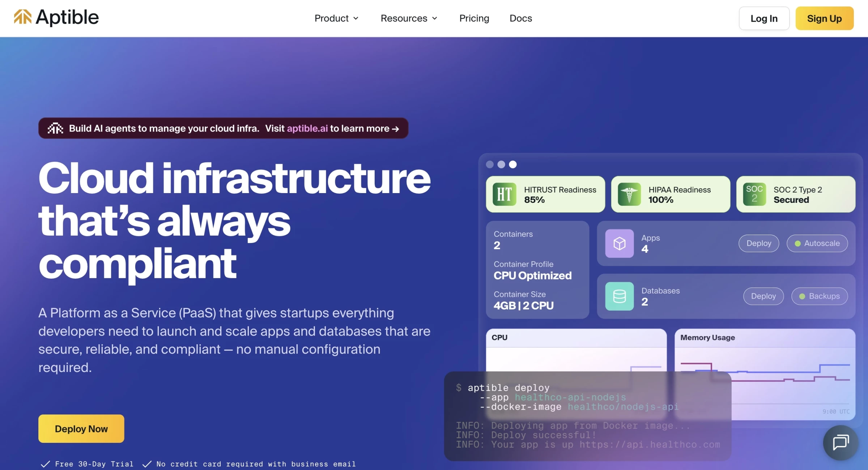868x470 pixels.
Task: Click the Sign Up button
Action: (x=824, y=18)
